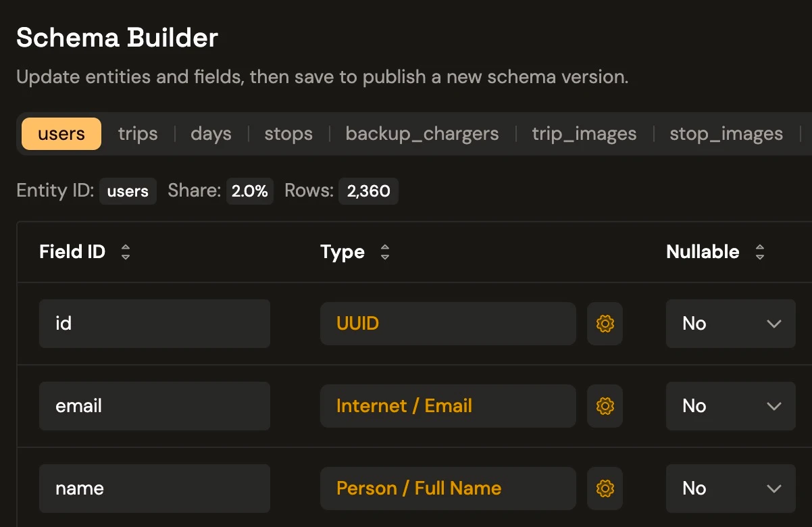Open the backup_chargers entity tab
812x527 pixels.
click(422, 133)
